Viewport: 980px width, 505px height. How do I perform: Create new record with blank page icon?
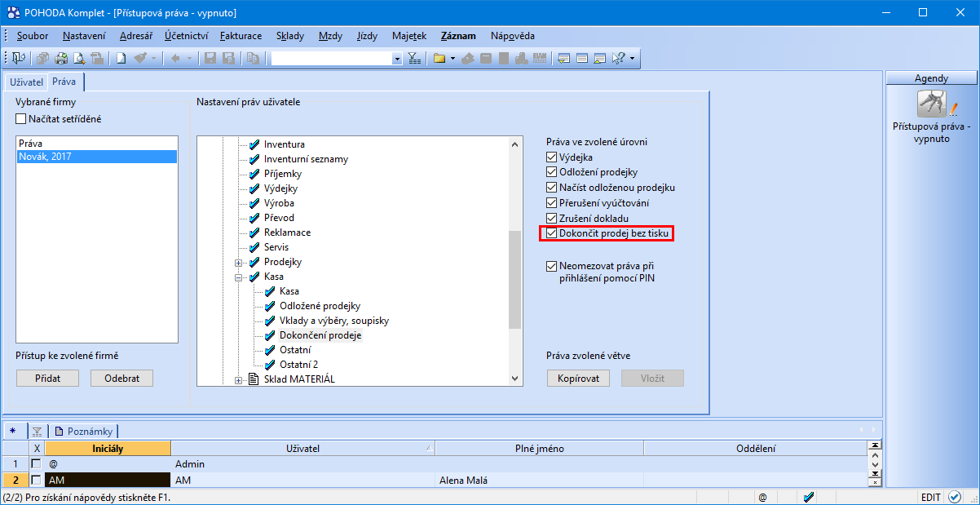pyautogui.click(x=120, y=58)
